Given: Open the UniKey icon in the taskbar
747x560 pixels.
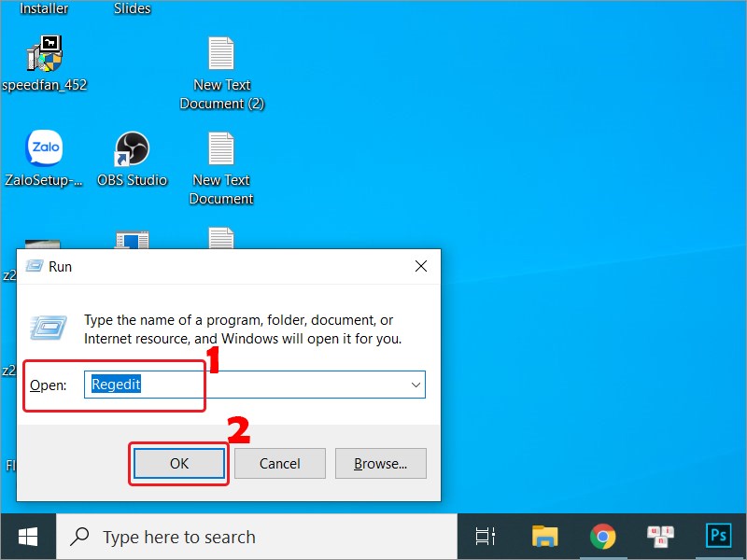Looking at the screenshot, I should [x=660, y=537].
